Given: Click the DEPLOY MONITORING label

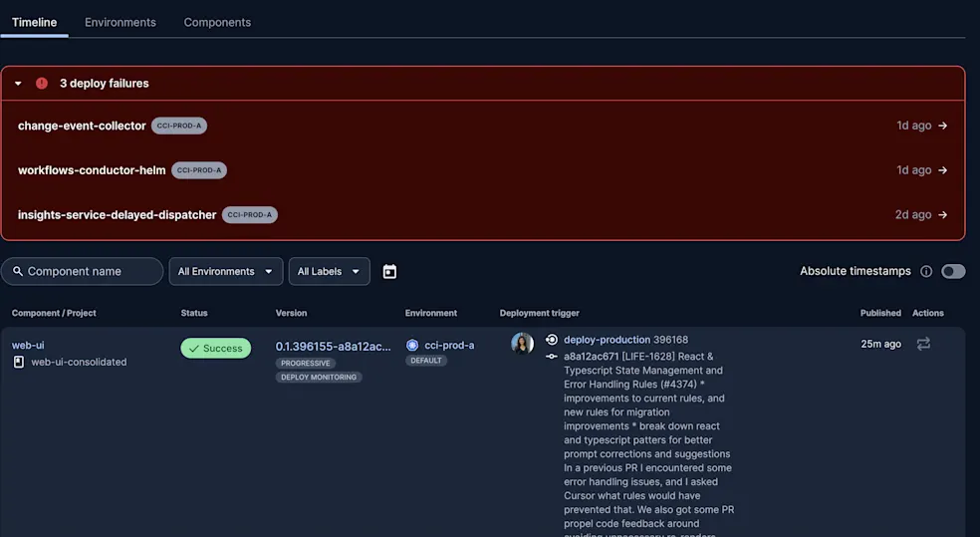Looking at the screenshot, I should click(x=319, y=377).
